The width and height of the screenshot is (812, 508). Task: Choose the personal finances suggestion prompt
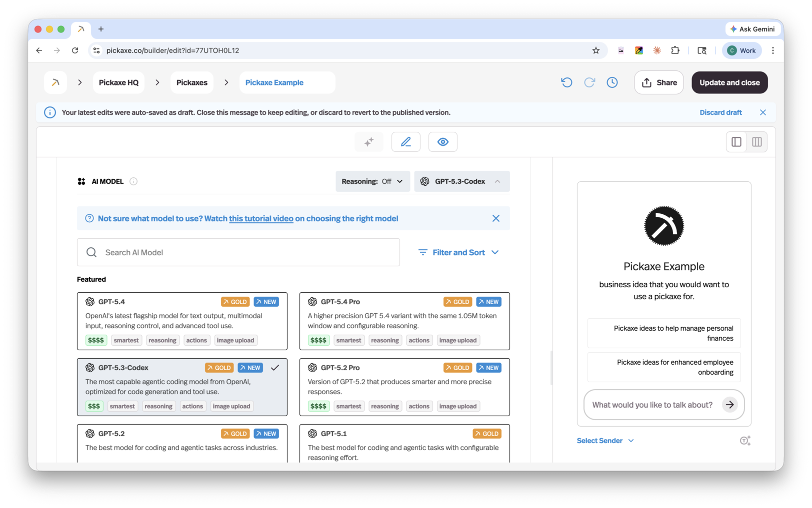pyautogui.click(x=664, y=333)
